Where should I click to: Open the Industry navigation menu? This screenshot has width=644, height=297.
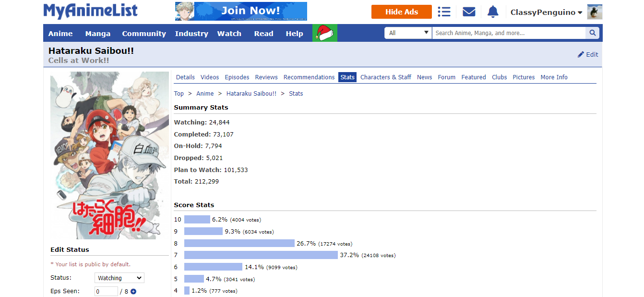point(191,34)
